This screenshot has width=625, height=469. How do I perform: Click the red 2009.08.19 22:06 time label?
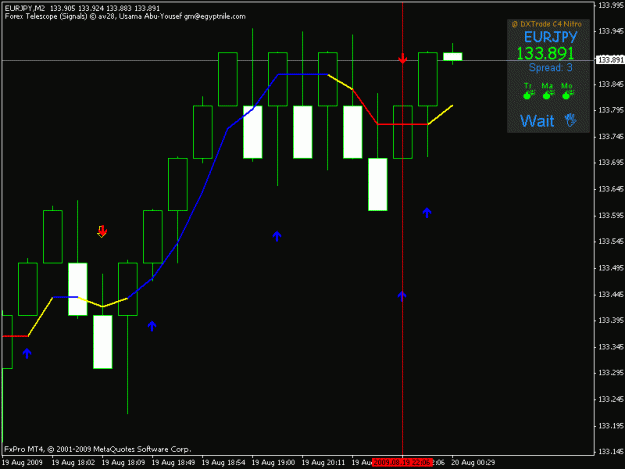402,462
